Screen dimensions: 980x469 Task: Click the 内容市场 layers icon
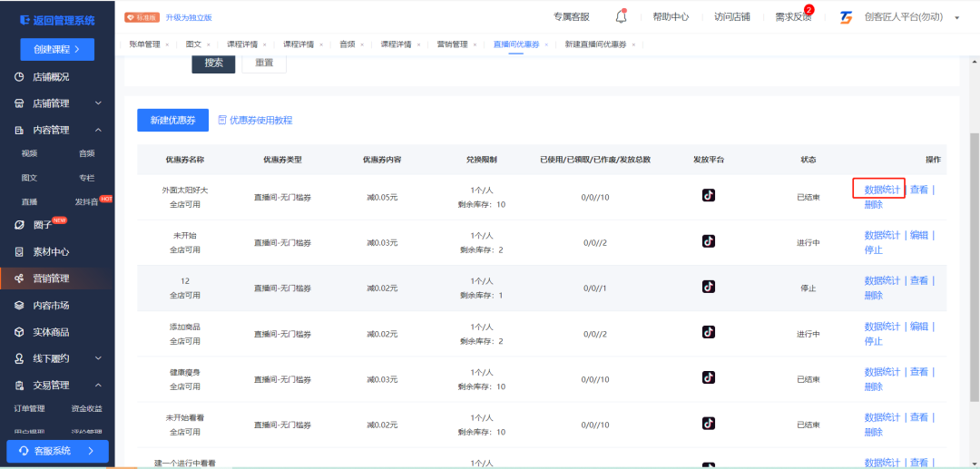point(19,306)
